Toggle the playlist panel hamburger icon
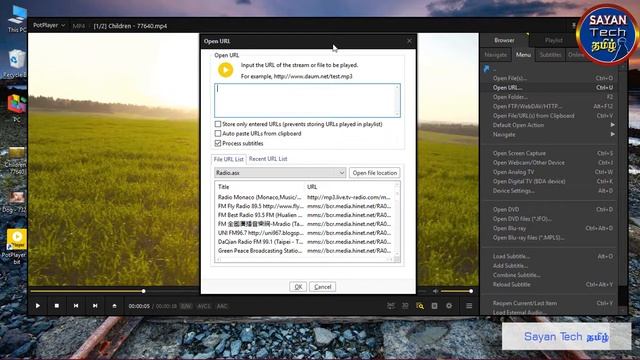Image resolution: width=640 pixels, height=360 pixels. [469, 306]
